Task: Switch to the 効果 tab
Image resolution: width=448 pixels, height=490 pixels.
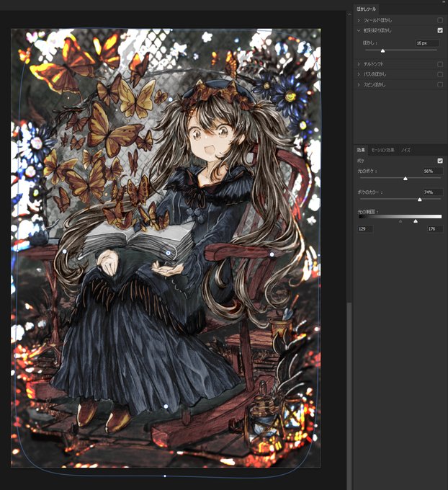Action: [x=361, y=150]
